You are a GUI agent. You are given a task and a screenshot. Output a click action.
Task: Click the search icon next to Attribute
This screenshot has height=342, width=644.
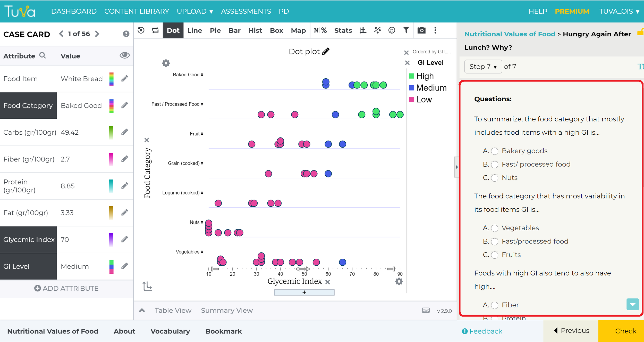[x=43, y=55]
